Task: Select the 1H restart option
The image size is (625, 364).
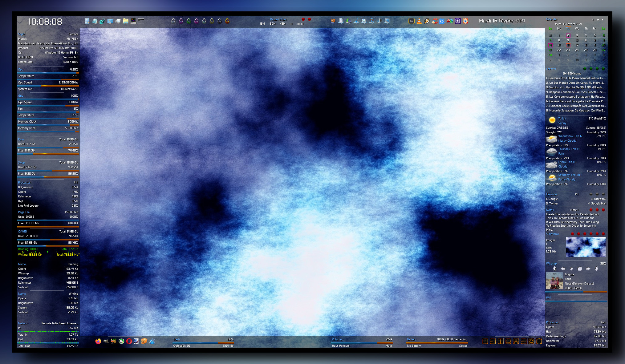Action: pyautogui.click(x=291, y=24)
